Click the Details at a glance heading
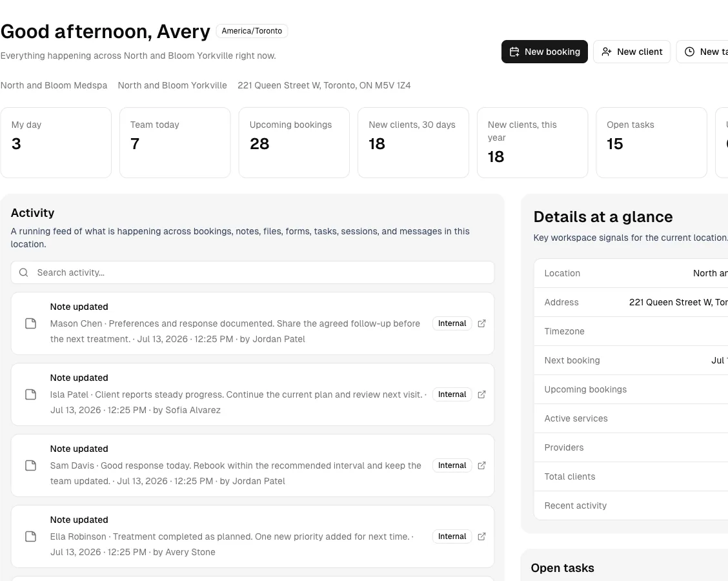The image size is (728, 581). click(603, 217)
